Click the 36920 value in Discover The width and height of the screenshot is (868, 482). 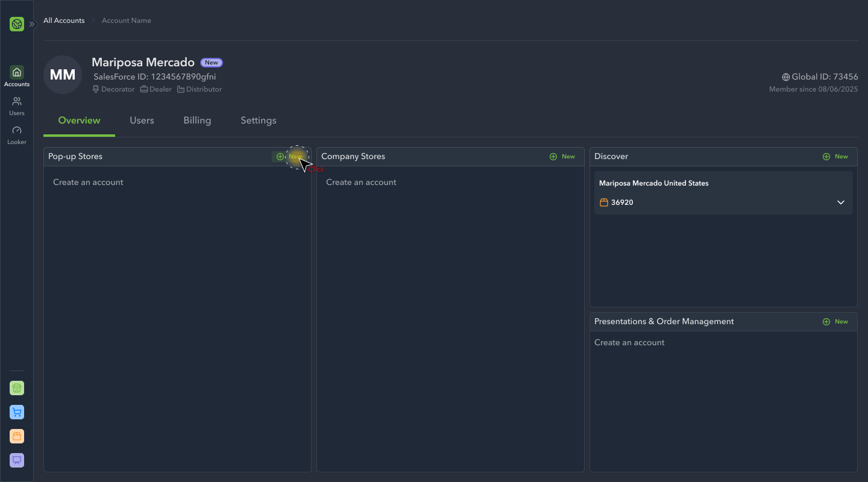622,202
